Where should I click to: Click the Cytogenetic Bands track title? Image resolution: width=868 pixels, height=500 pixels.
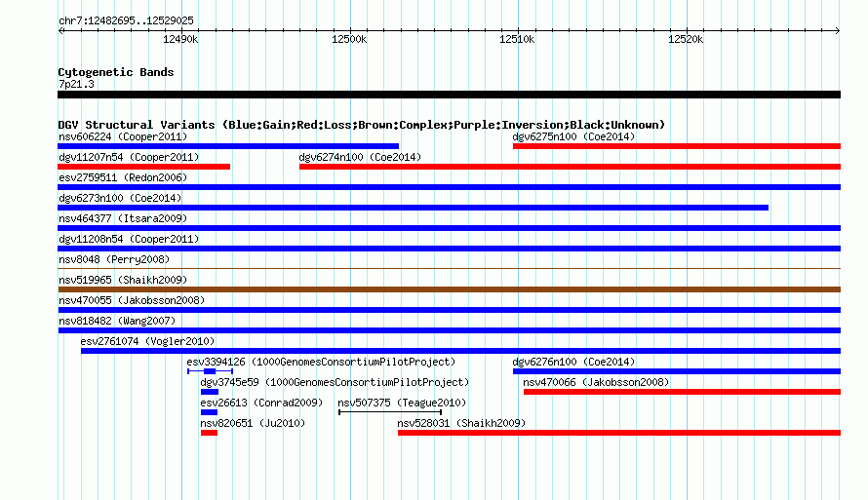[x=116, y=72]
